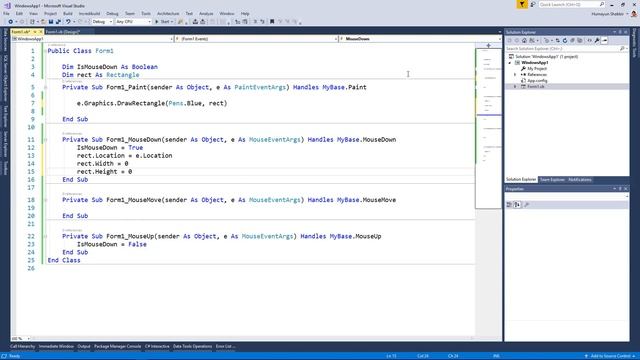
Task: Click the Undo arrow icon
Action: coord(68,22)
